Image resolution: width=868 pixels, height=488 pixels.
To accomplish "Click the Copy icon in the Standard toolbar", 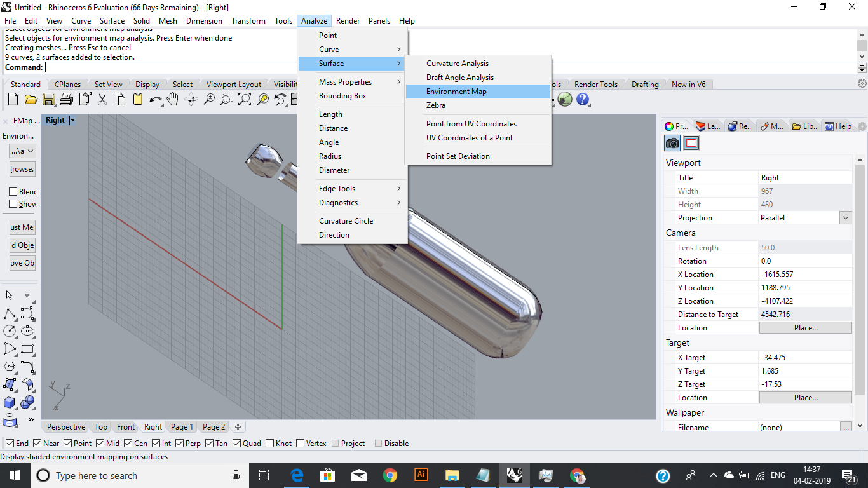I will (119, 99).
